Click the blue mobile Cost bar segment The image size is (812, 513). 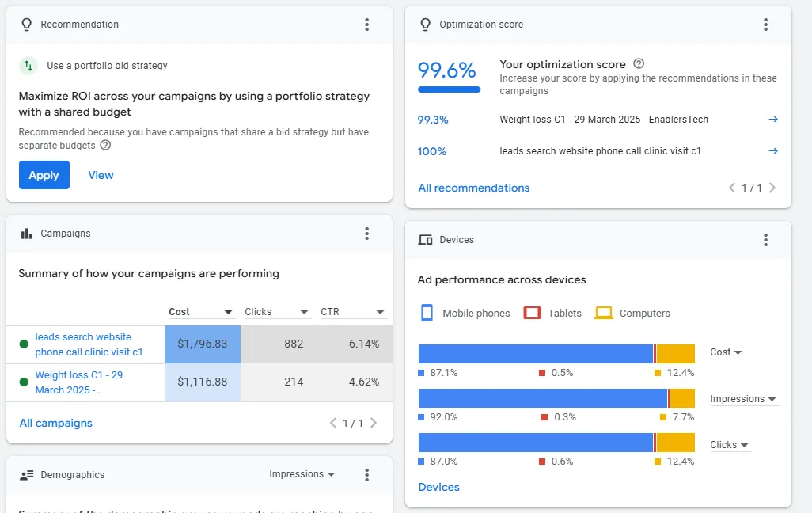tap(535, 354)
